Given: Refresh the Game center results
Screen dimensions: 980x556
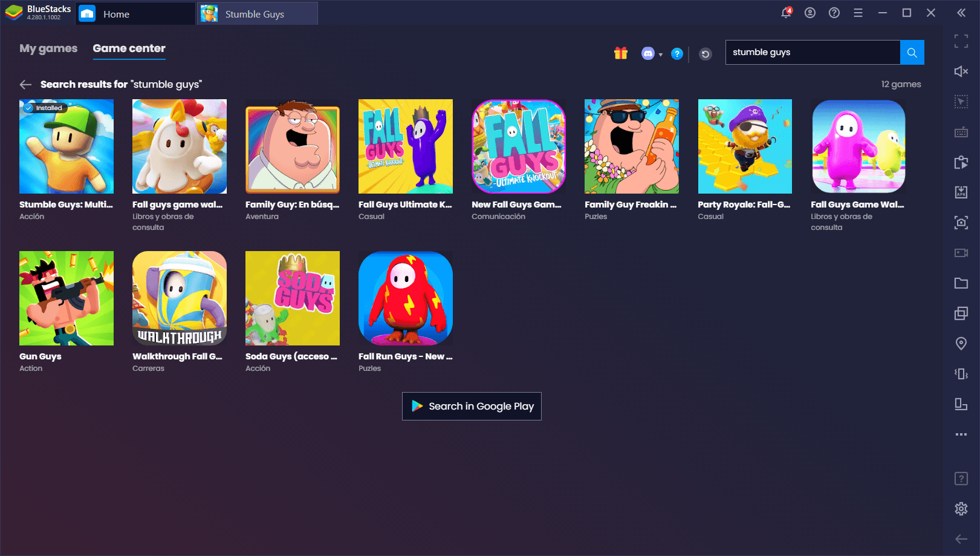Looking at the screenshot, I should [705, 54].
